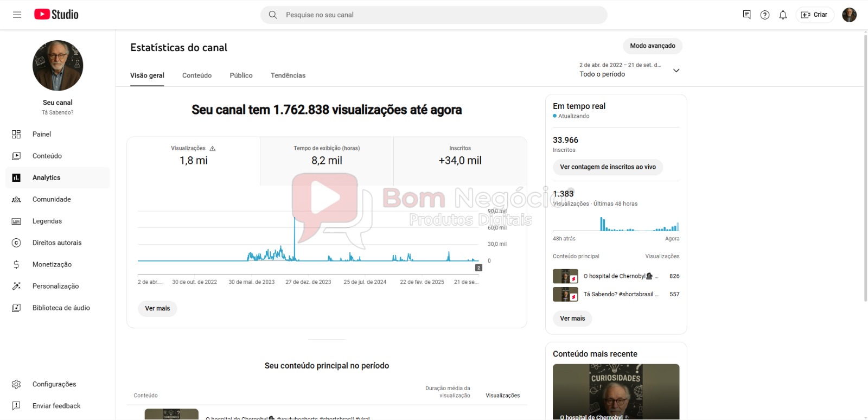Open the notifications bell
The image size is (868, 420).
(783, 15)
